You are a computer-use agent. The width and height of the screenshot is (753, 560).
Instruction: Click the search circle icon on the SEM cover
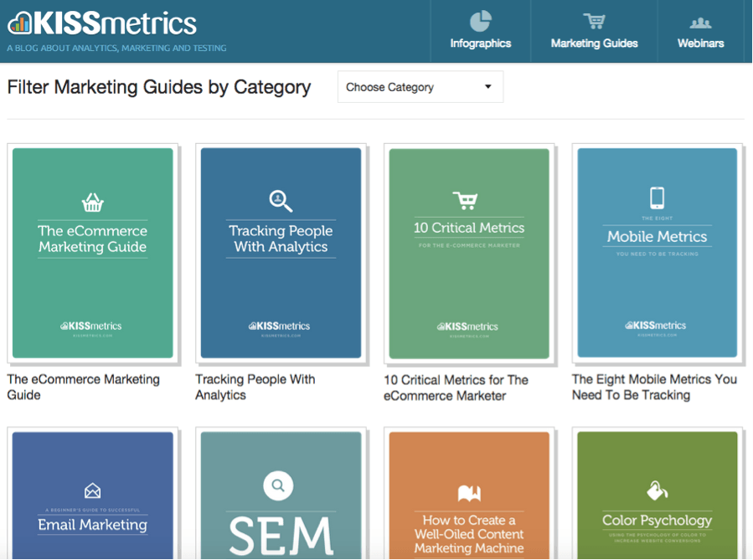(x=278, y=486)
